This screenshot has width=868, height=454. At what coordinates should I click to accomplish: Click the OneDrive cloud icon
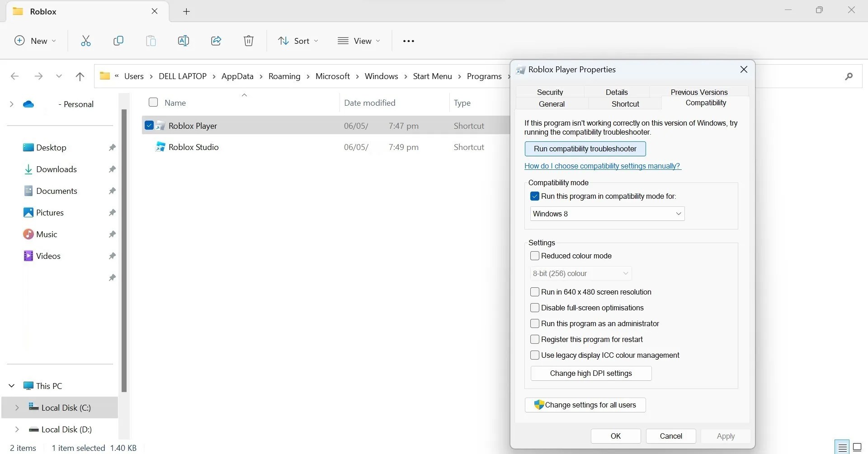(28, 104)
